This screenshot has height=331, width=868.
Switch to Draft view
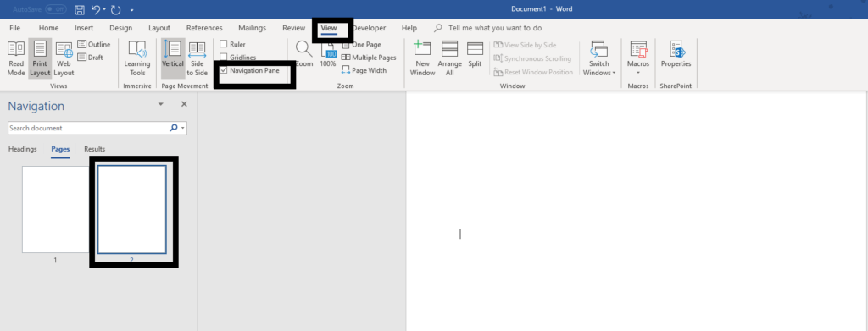[x=90, y=57]
